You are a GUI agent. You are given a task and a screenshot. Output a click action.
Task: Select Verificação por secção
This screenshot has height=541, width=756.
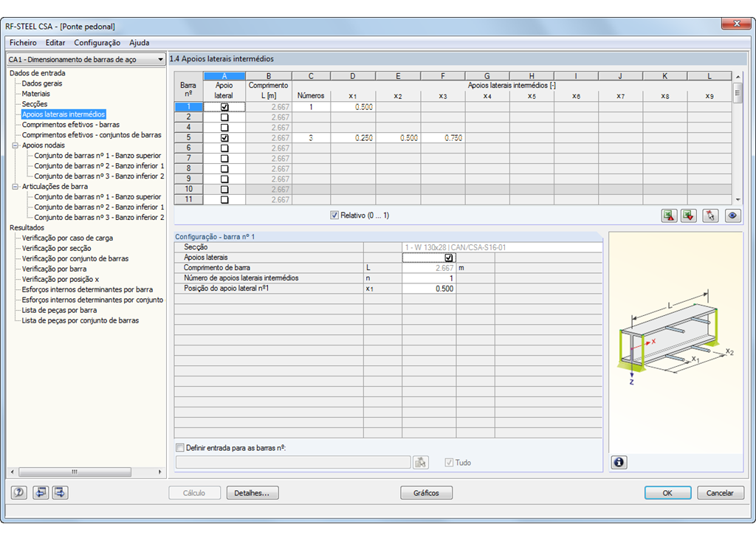(56, 248)
